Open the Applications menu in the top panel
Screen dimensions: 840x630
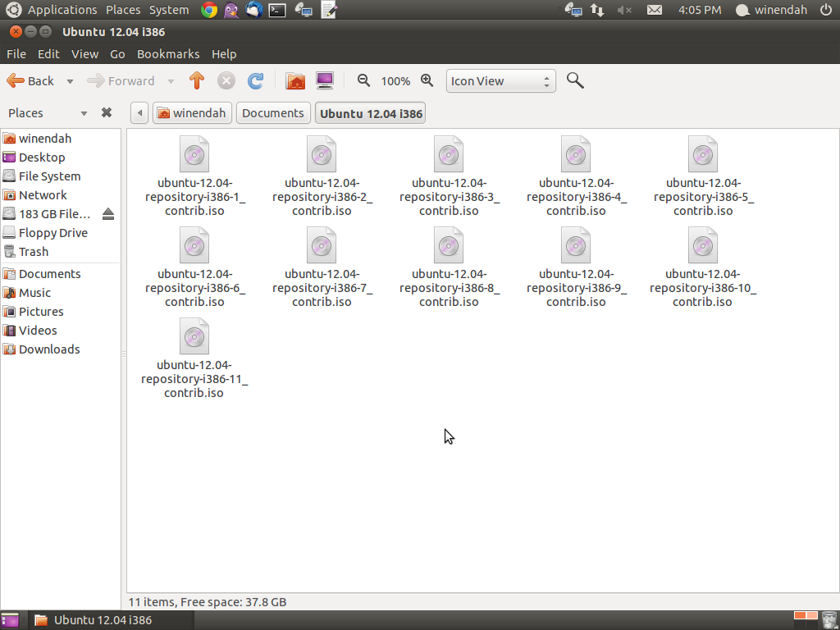tap(62, 10)
